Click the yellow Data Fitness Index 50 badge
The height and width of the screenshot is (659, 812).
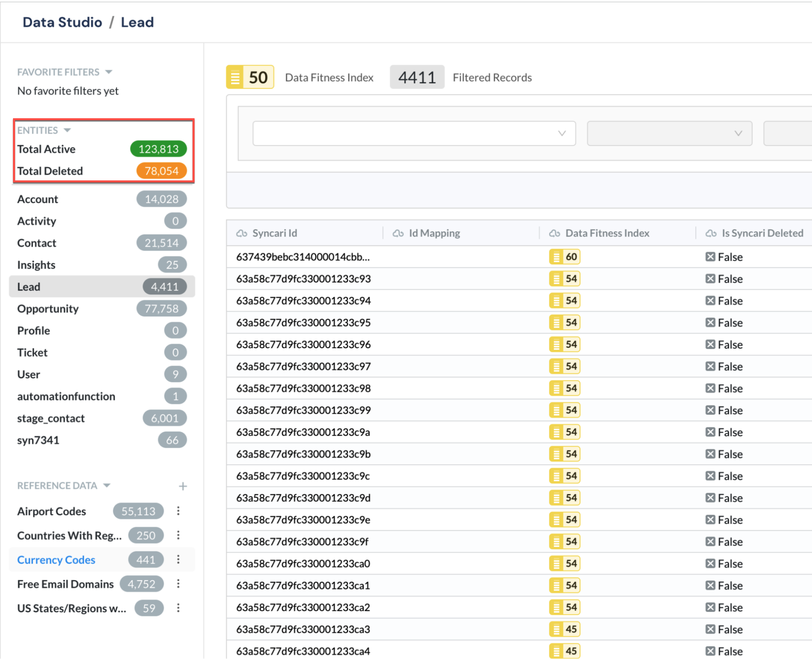coord(250,77)
